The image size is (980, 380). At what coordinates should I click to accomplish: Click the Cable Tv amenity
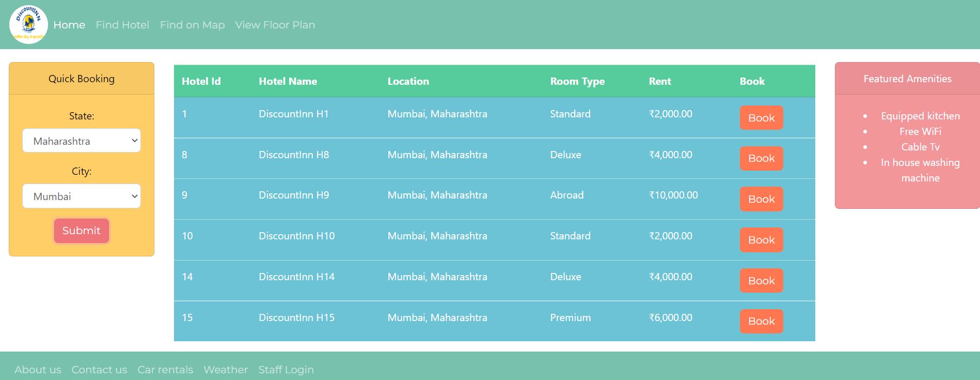tap(921, 147)
